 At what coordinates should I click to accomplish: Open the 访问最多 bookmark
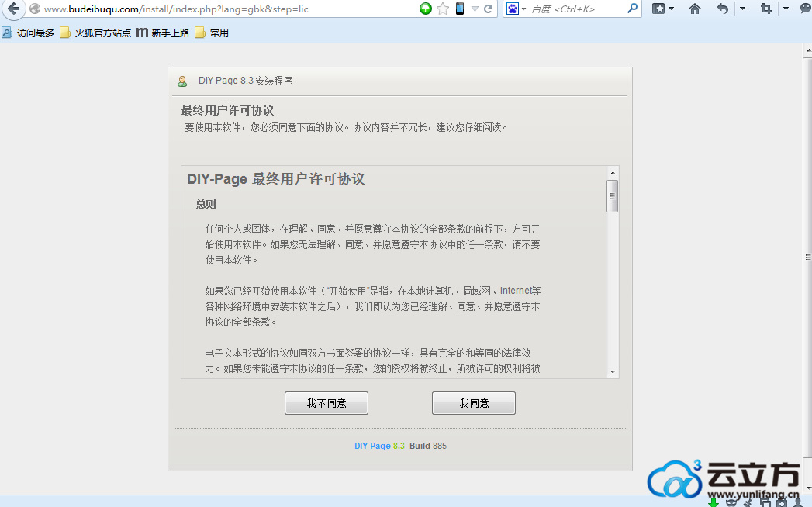[x=28, y=33]
